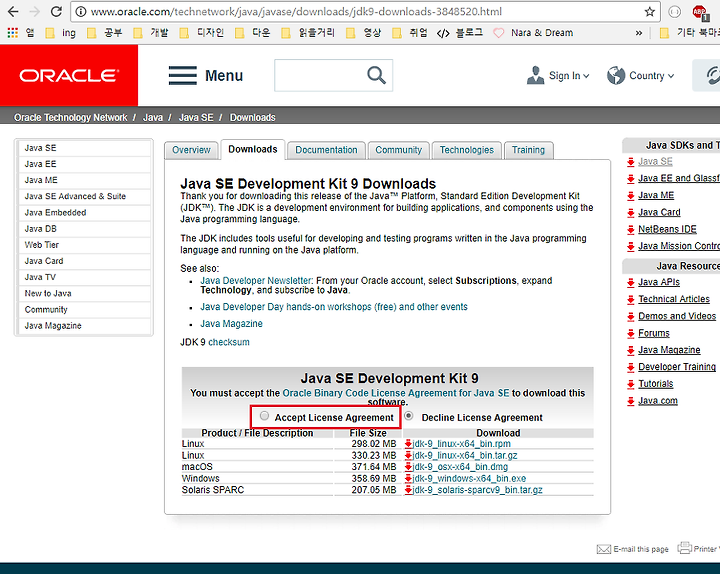
Task: Click the browser address bar URL
Action: coord(296,11)
